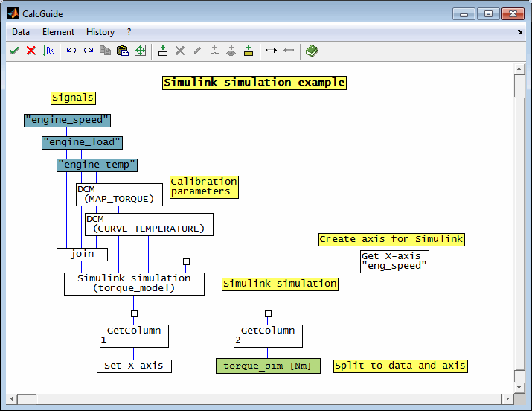Click the vertical scrollbar down arrow
Viewport: 532px width, 411px height.
pos(519,388)
